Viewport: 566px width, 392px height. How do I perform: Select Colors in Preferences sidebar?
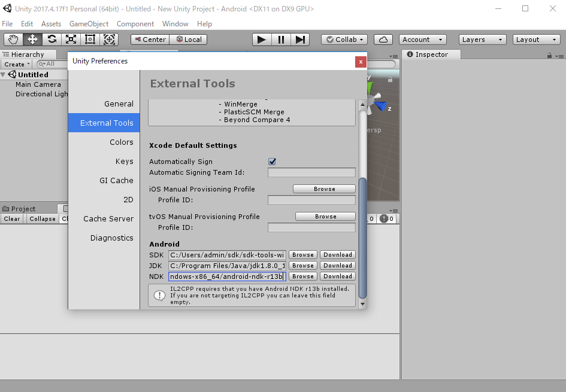[x=104, y=142]
